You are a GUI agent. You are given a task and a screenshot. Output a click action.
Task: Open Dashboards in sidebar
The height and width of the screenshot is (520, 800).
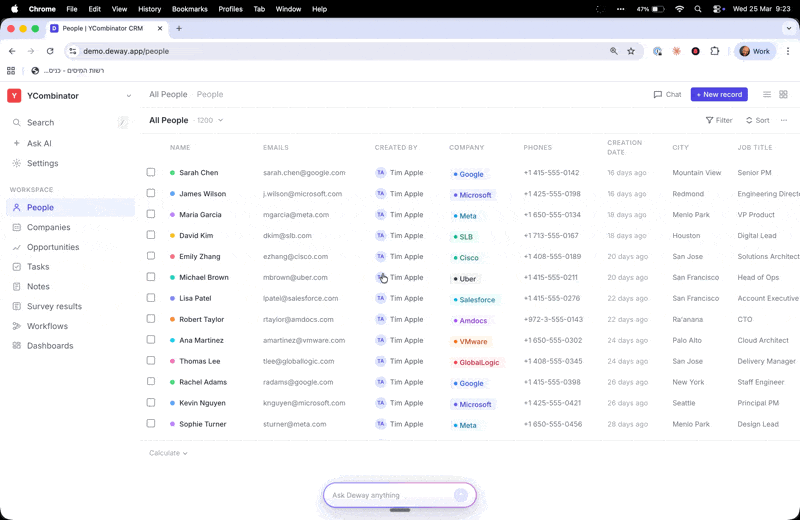49,346
